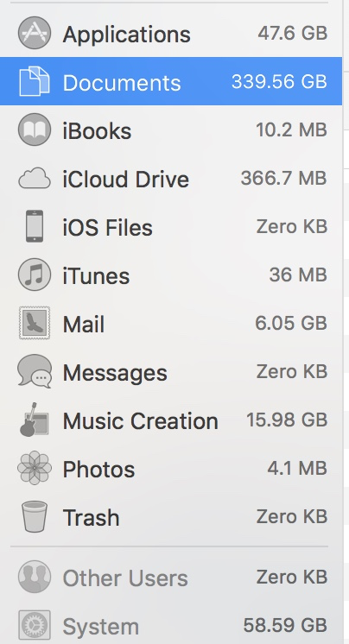Select the Trash bin icon
The image size is (349, 644).
tap(35, 516)
